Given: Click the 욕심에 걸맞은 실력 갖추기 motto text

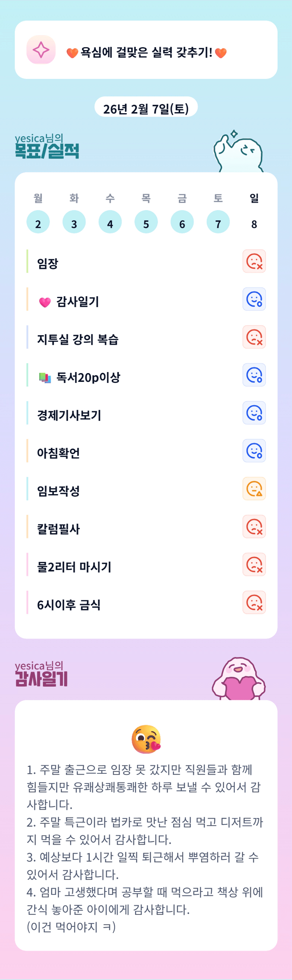Looking at the screenshot, I should pyautogui.click(x=146, y=52).
